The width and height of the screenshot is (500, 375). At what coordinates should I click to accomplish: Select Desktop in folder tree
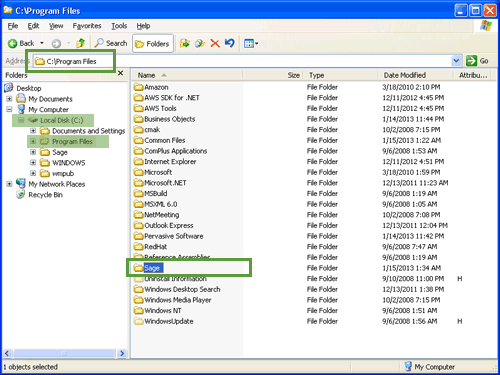29,88
